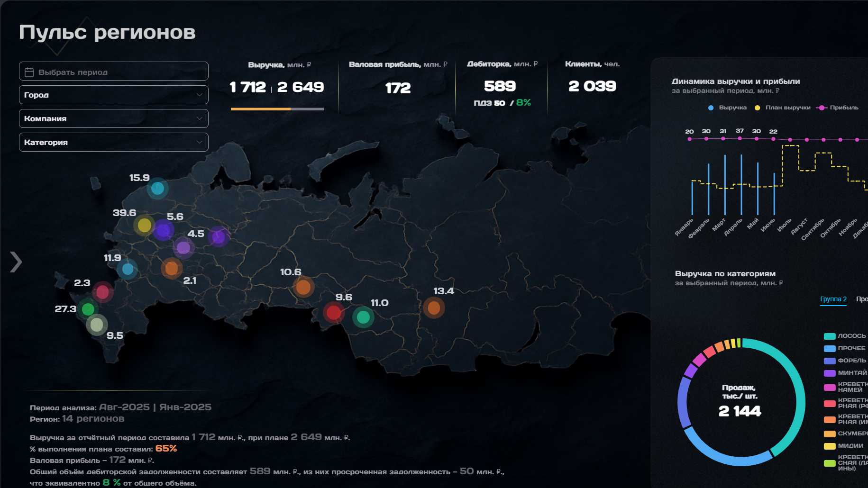The height and width of the screenshot is (488, 868).
Task: Toggle the Выручка legend series
Action: point(727,108)
